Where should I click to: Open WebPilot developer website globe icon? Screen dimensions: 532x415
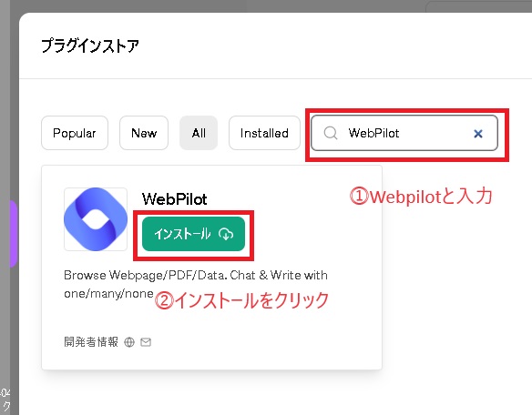129,342
